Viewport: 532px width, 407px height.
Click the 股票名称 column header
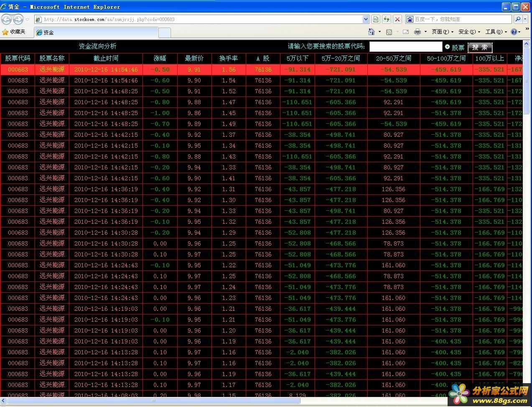tap(52, 59)
